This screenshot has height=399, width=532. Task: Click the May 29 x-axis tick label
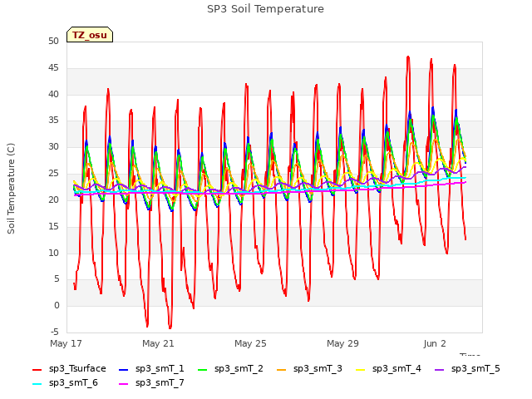342,343
